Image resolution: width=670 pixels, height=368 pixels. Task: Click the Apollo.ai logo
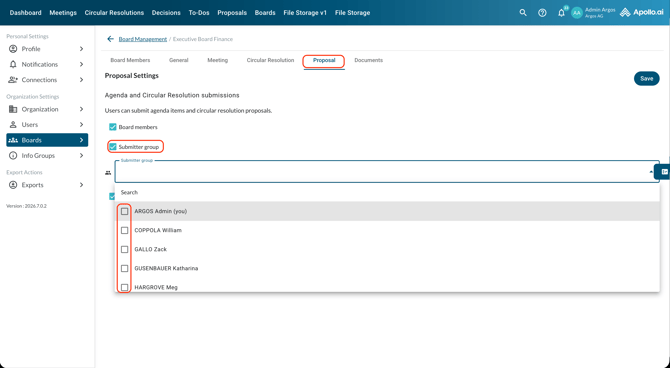[641, 12]
